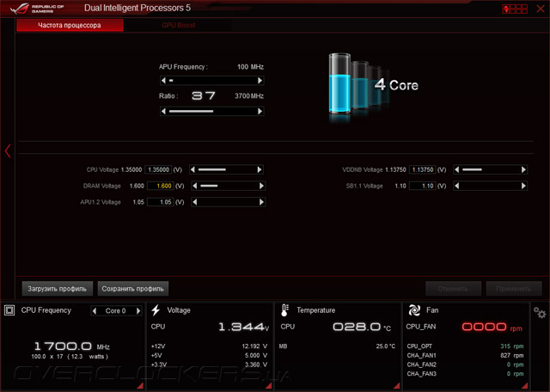Screen dimensions: 550x392
Task: Click the Temperature thermometer icon
Action: point(284,310)
